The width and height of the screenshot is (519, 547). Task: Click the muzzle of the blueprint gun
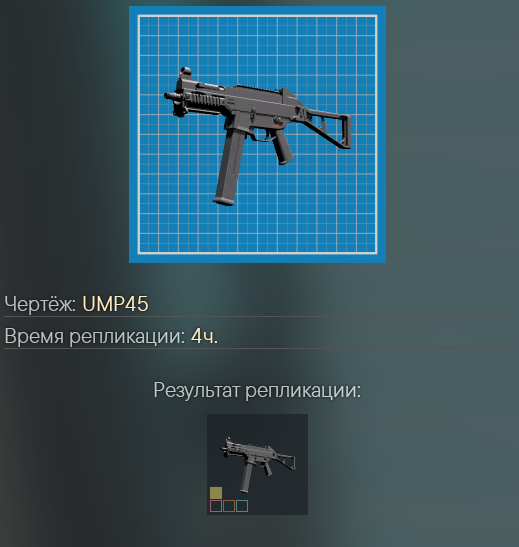coord(170,96)
